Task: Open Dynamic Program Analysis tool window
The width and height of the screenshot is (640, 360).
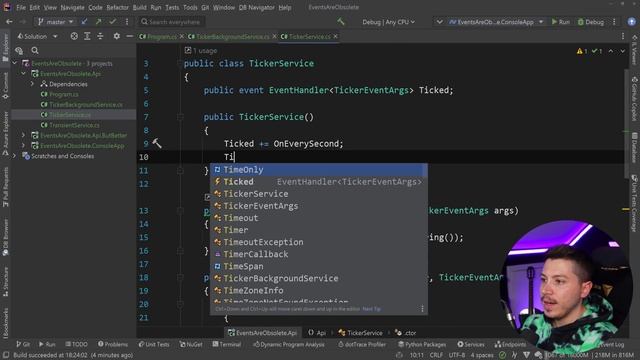Action: (289, 344)
